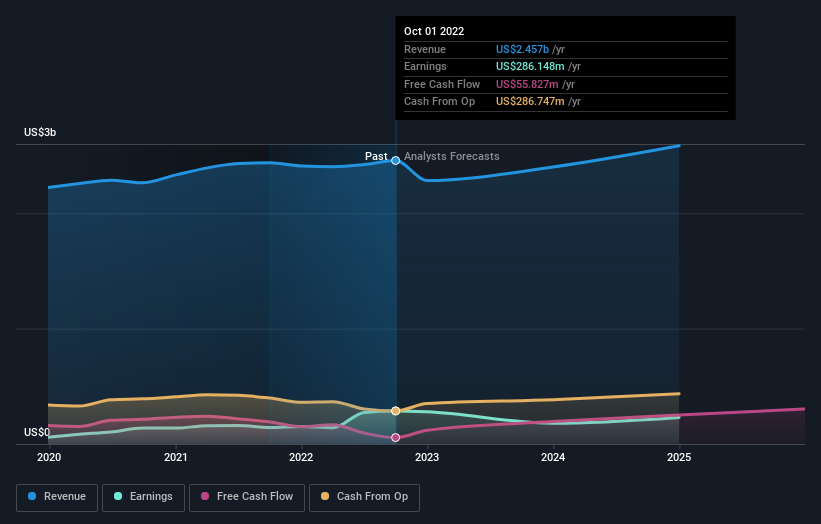Click the US$2.457b revenue value
The image size is (821, 524).
coord(522,49)
